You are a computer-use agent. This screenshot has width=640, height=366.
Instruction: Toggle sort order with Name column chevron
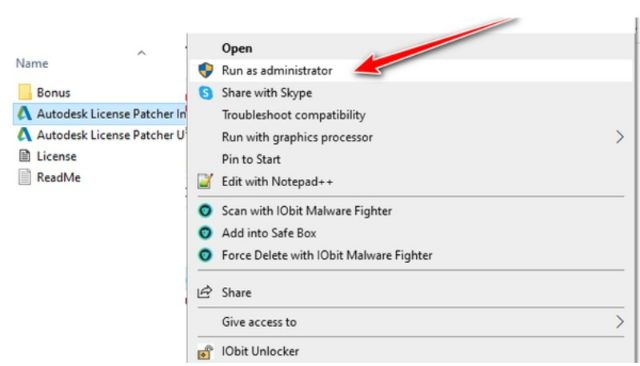click(142, 53)
